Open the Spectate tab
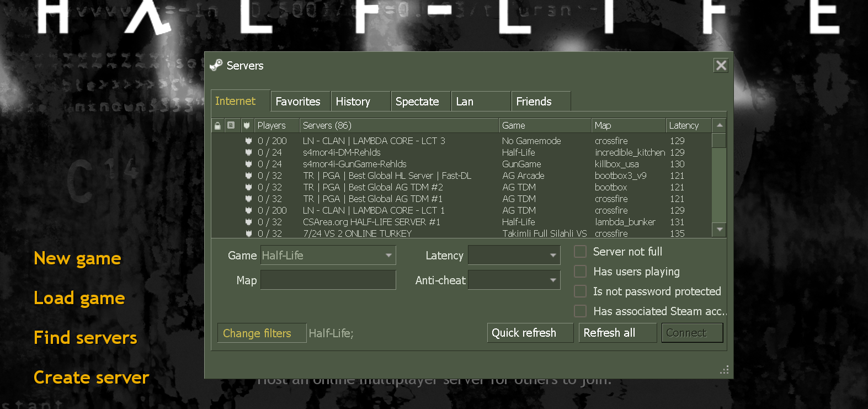This screenshot has height=409, width=868. (421, 102)
